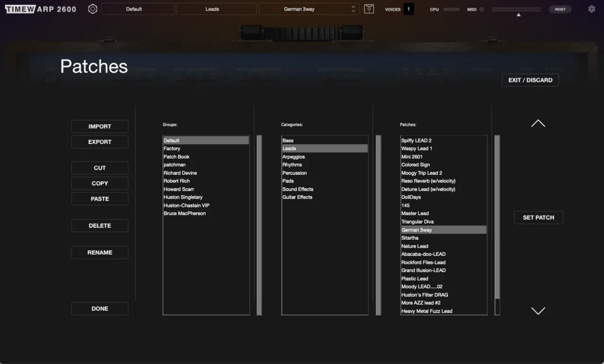Click the hexagon logo icon in top bar
Screen dimensions: 604x364
(93, 9)
